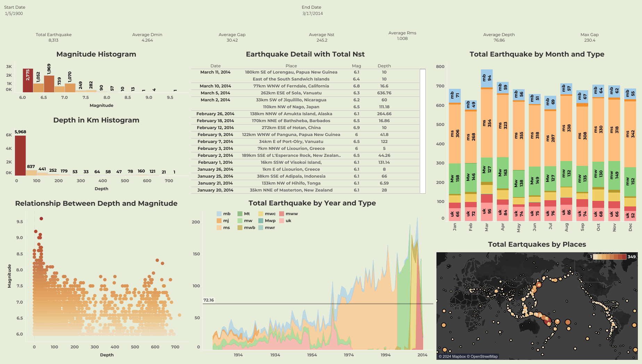
Task: Click the Total Eartquakes by Places title
Action: tap(537, 244)
